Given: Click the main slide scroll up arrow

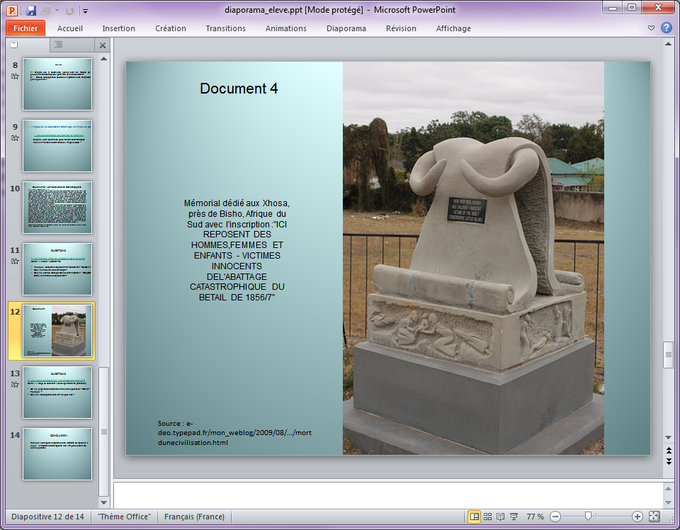Looking at the screenshot, I should coord(668,44).
